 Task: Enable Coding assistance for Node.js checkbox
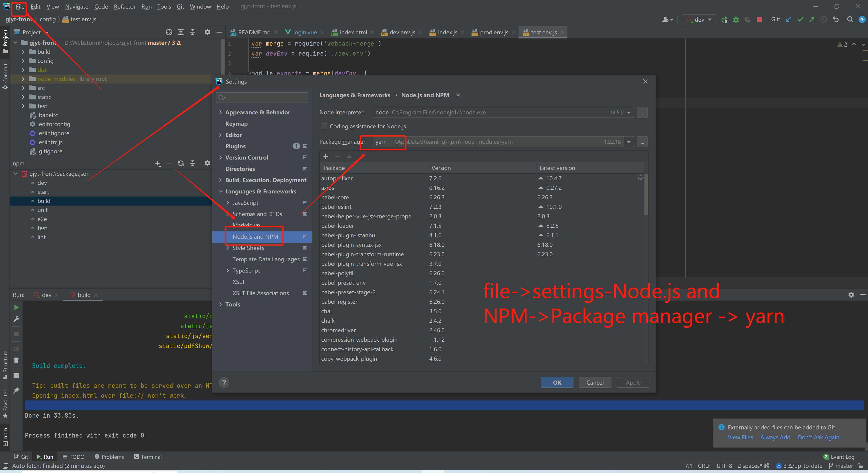324,126
